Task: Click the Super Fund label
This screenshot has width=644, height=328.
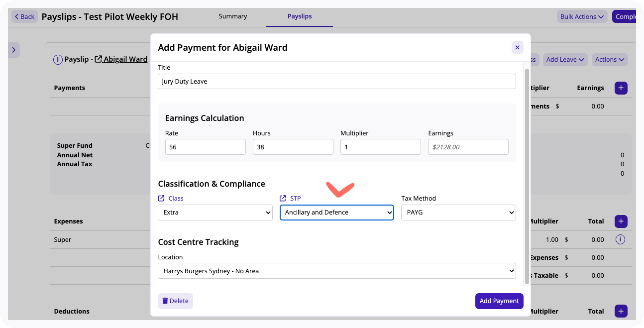Action: [x=75, y=146]
